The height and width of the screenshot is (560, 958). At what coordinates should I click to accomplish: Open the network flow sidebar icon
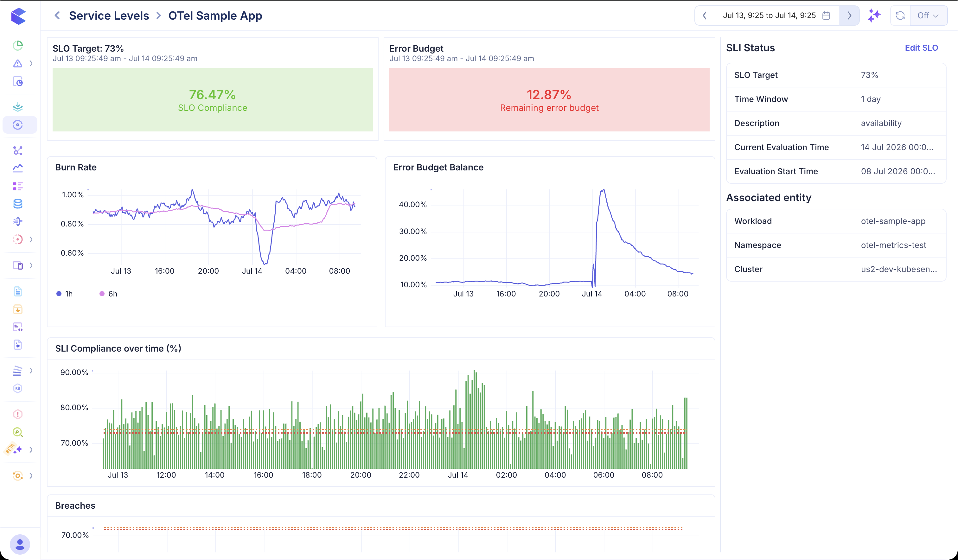tap(18, 221)
